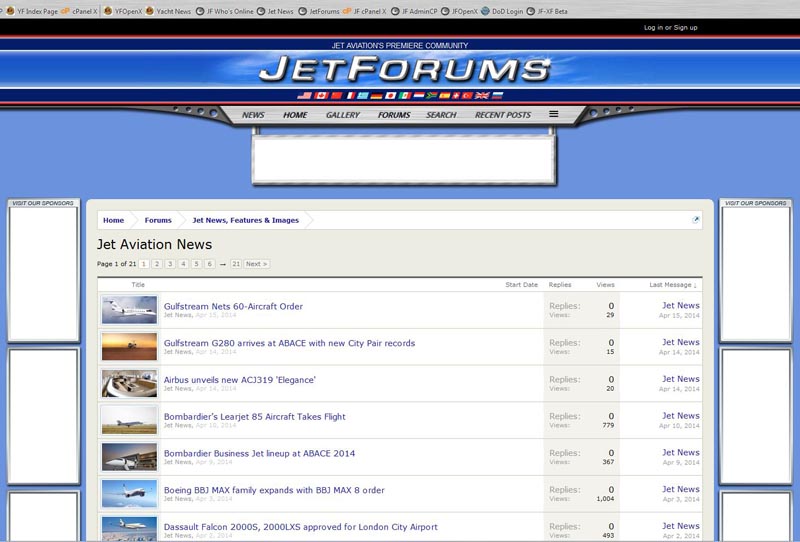The height and width of the screenshot is (542, 800).
Task: Open JF-XF Beta bookmark
Action: [x=547, y=11]
